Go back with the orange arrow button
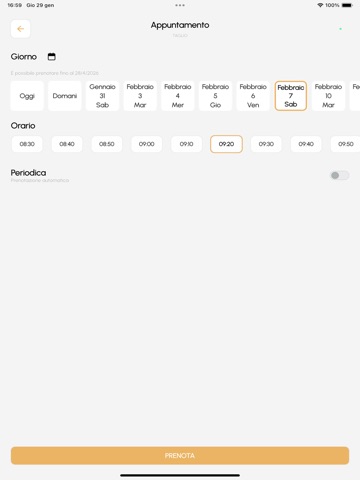 [20, 29]
